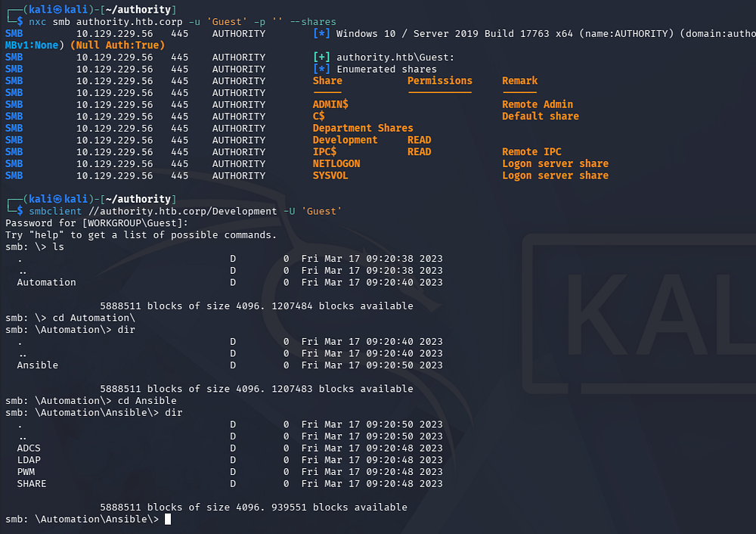Click the Permissions column header
756x534 pixels.
tap(439, 81)
